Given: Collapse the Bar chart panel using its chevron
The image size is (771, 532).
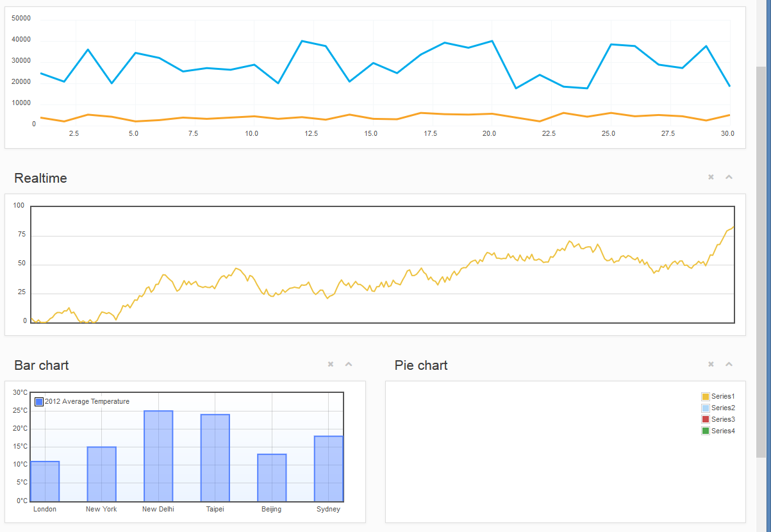Looking at the screenshot, I should [x=349, y=364].
